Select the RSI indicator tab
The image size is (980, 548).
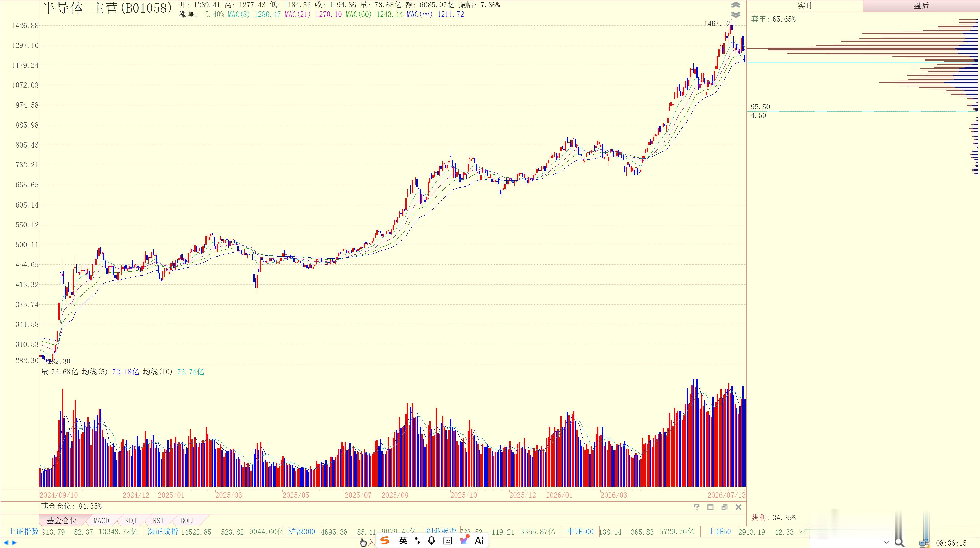coord(158,520)
